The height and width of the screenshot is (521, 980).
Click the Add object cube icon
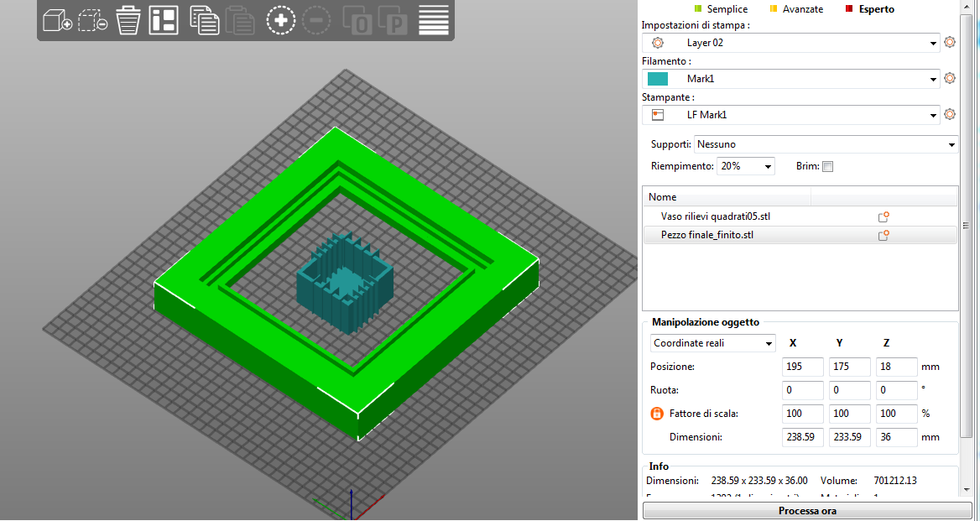[57, 21]
